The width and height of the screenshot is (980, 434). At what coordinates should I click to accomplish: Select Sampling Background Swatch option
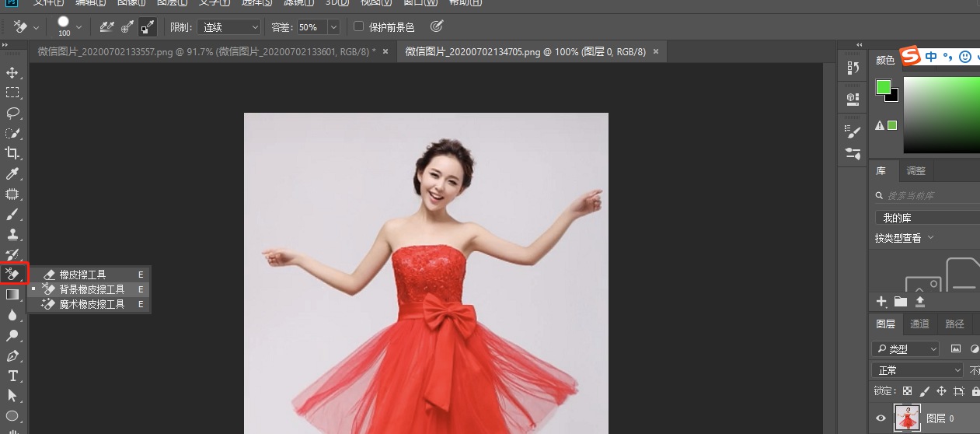[147, 27]
